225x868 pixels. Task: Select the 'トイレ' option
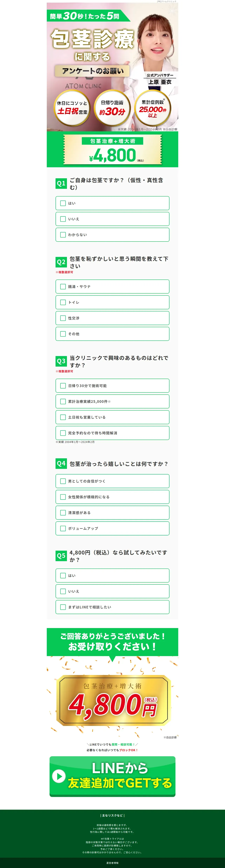63,302
